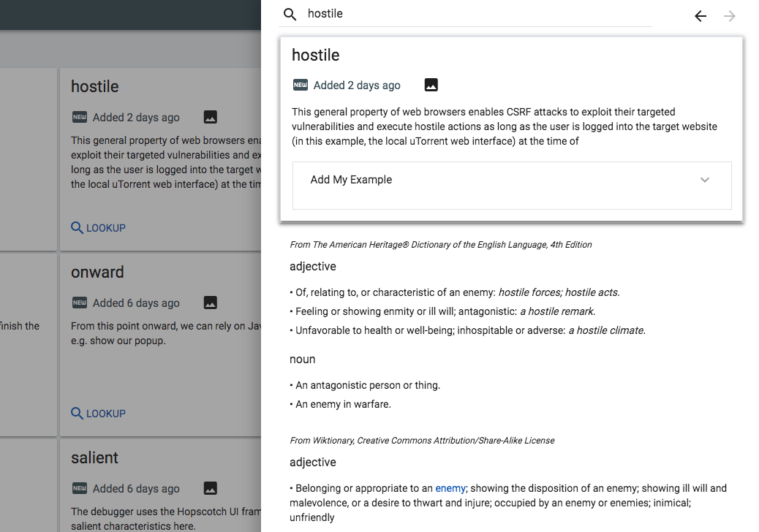Click the image icon on salient card
Screen dimensions: 759x532
(x=210, y=488)
